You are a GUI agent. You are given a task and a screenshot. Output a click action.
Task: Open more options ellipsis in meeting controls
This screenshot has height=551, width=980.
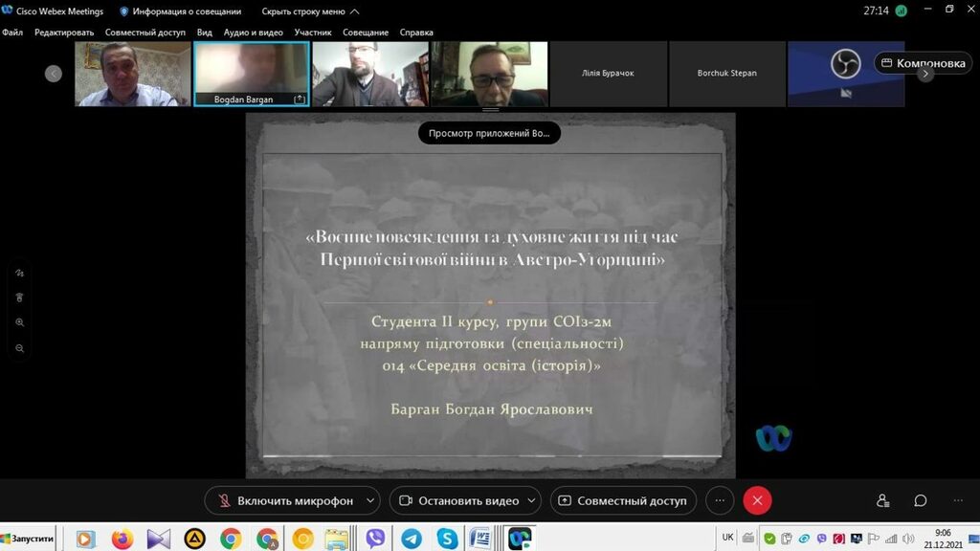pyautogui.click(x=720, y=500)
